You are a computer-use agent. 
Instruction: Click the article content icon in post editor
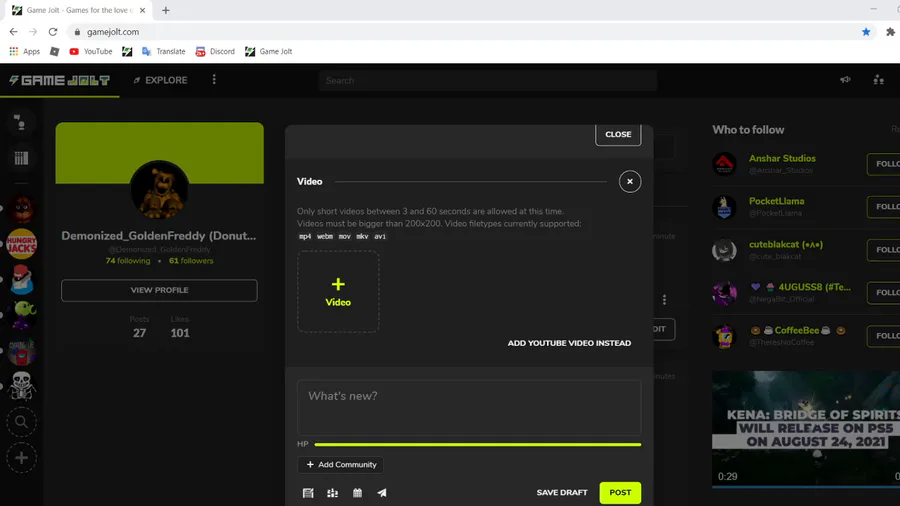pyautogui.click(x=308, y=493)
